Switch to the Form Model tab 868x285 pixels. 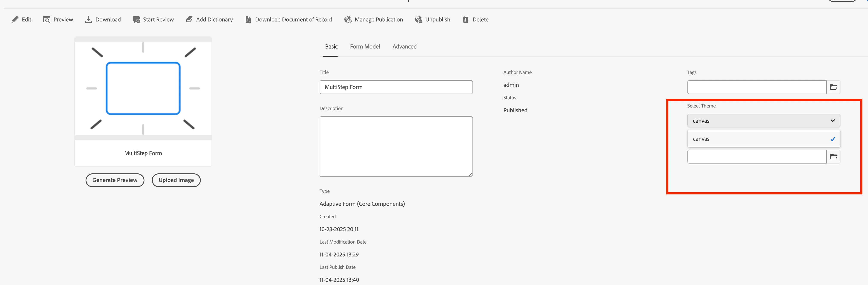click(365, 47)
